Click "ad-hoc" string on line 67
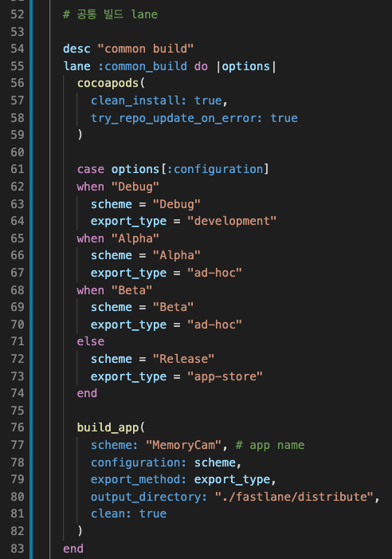 [214, 273]
